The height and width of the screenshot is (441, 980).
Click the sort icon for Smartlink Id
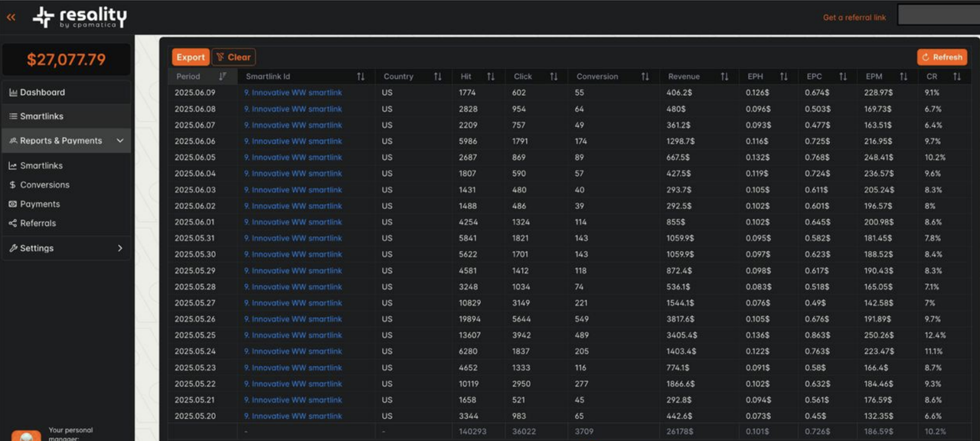click(x=361, y=77)
